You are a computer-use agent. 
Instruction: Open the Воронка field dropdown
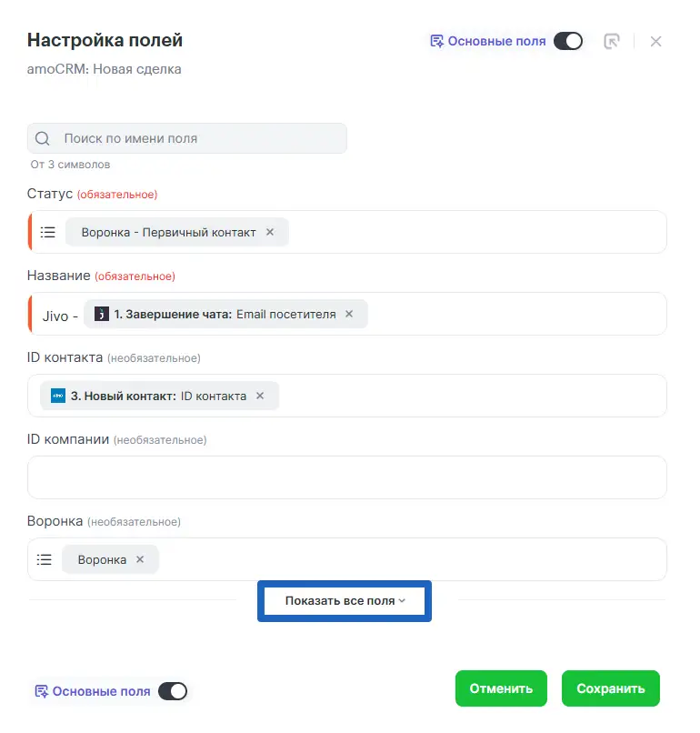409,559
